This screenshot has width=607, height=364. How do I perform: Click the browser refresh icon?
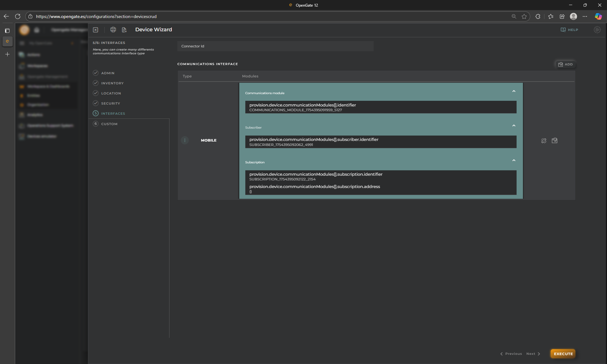point(18,16)
